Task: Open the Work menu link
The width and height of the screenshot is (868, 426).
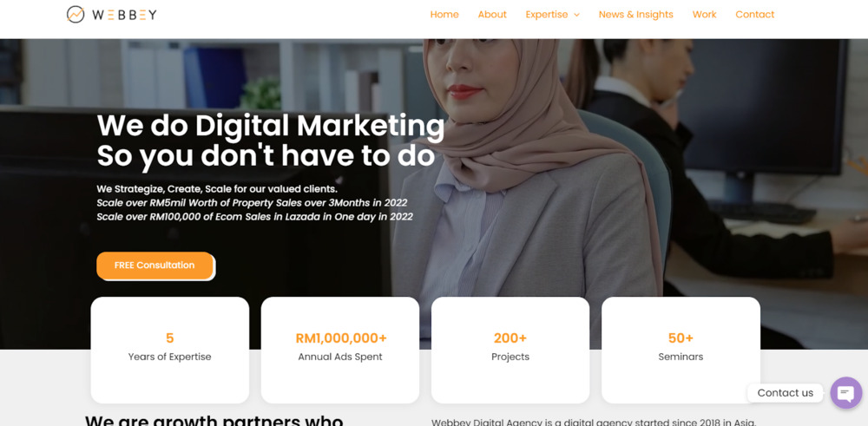Action: coord(704,15)
